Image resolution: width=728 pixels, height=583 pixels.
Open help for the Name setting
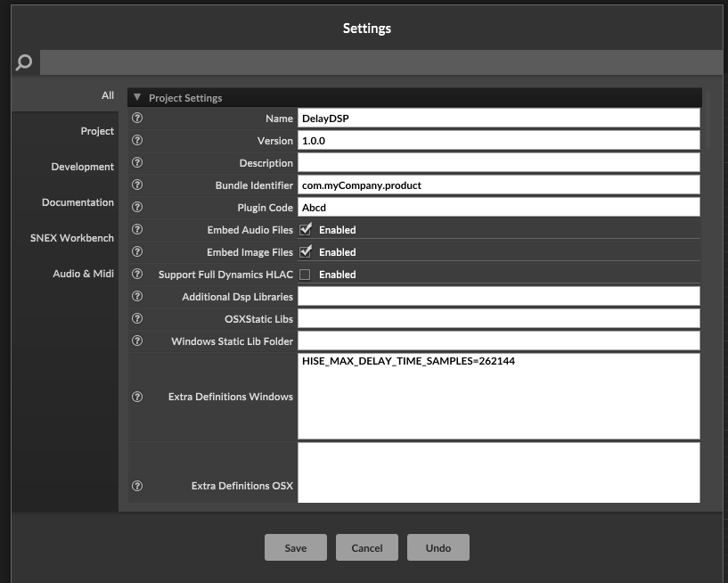coord(137,118)
